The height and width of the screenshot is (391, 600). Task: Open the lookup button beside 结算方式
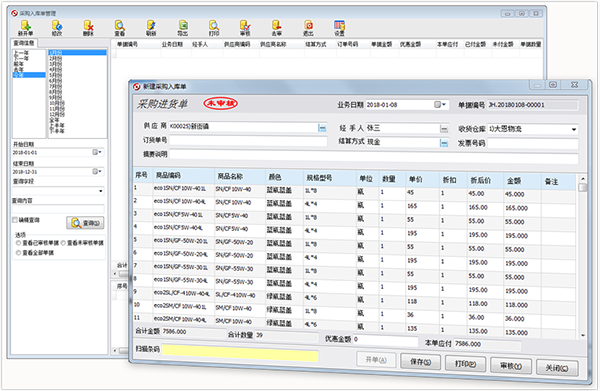click(x=444, y=143)
